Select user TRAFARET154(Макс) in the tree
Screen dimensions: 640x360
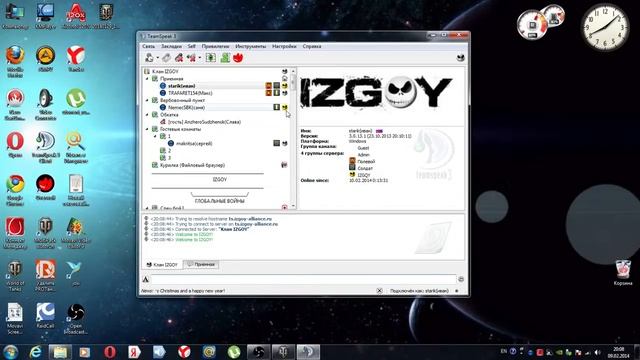(190, 93)
